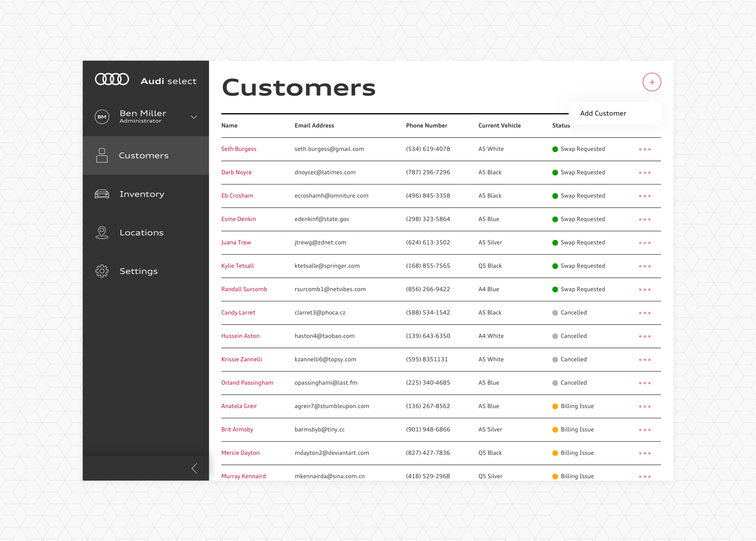The image size is (756, 541).
Task: Collapse the sidebar with the left chevron
Action: pos(194,468)
